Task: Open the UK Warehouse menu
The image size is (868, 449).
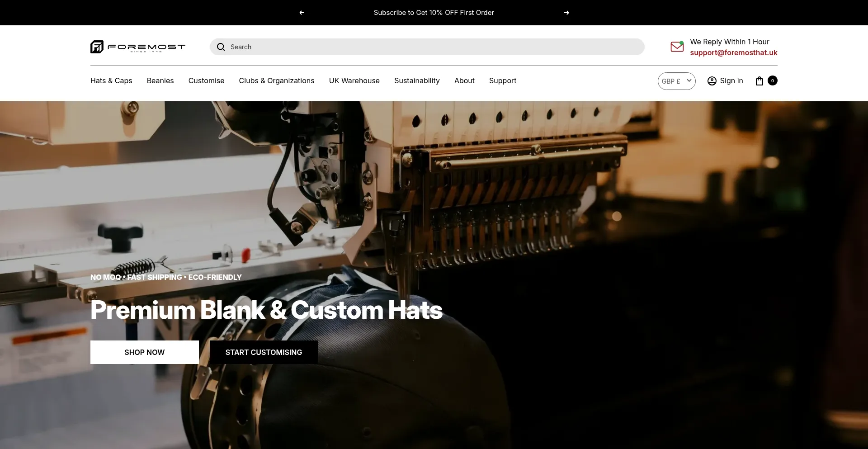Action: 354,80
